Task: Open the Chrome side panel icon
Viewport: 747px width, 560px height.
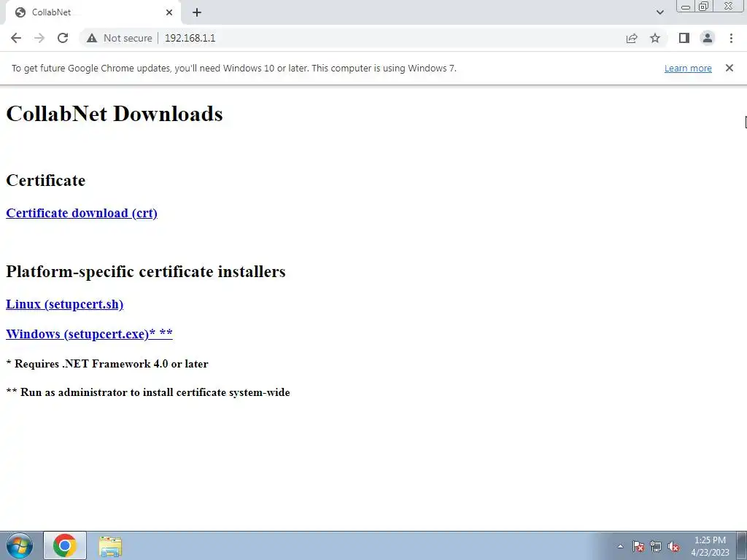Action: point(684,38)
